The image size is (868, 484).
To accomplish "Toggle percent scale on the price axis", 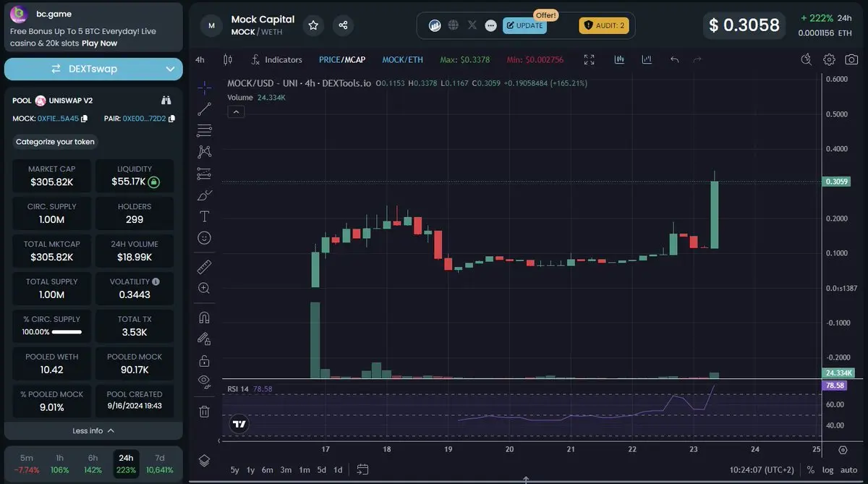I will [x=810, y=470].
